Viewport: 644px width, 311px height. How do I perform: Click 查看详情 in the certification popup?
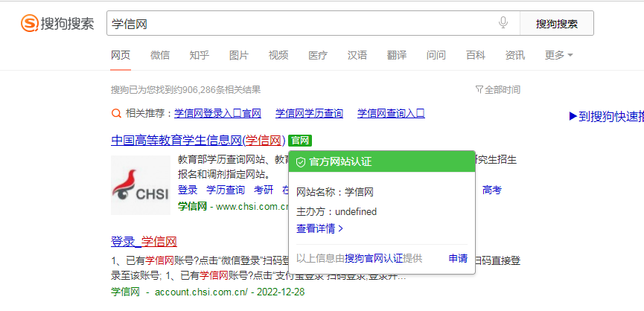click(x=319, y=228)
